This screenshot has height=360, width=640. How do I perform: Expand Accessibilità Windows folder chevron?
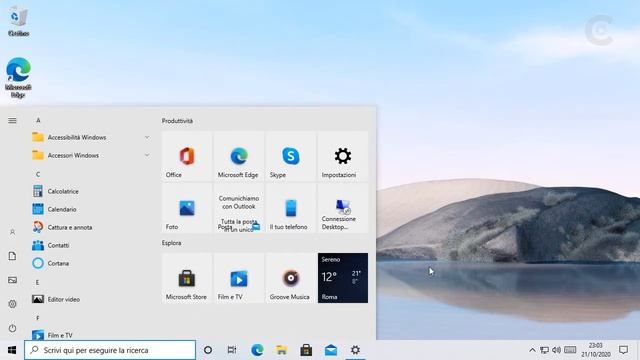click(147, 137)
